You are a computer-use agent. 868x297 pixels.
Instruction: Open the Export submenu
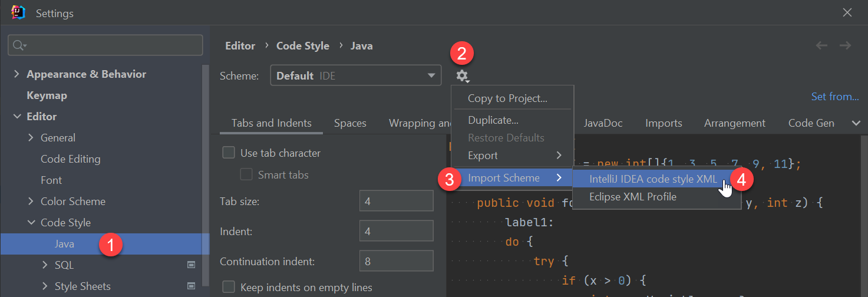[512, 156]
